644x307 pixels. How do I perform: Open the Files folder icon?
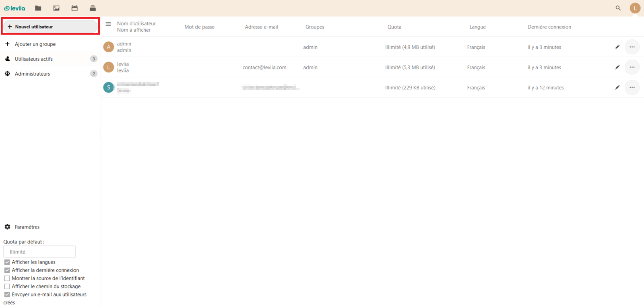38,8
